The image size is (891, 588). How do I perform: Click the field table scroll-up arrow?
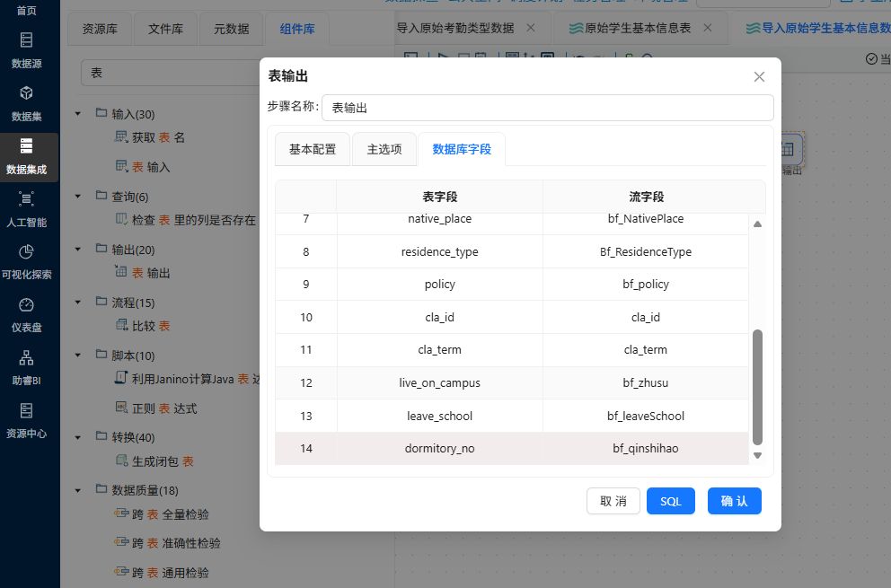757,224
